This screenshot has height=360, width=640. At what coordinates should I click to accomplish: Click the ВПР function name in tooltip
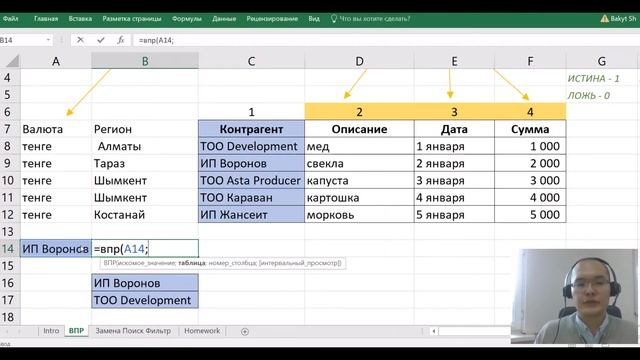tap(109, 263)
